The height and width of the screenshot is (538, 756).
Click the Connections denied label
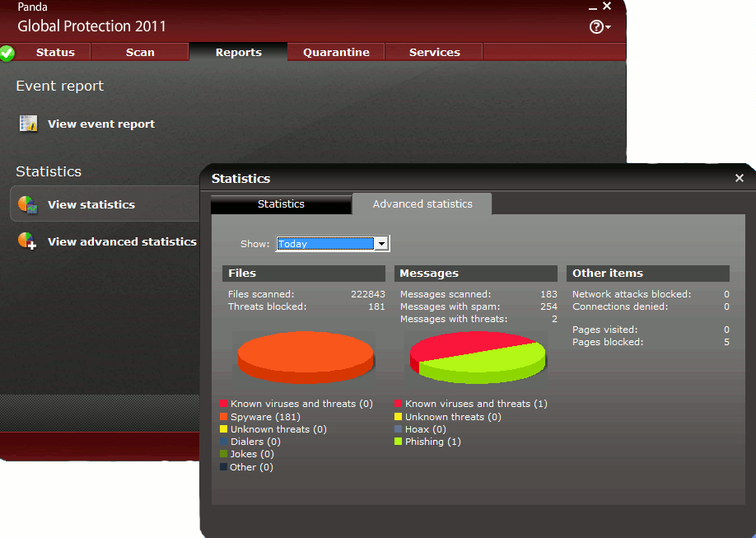[x=620, y=306]
